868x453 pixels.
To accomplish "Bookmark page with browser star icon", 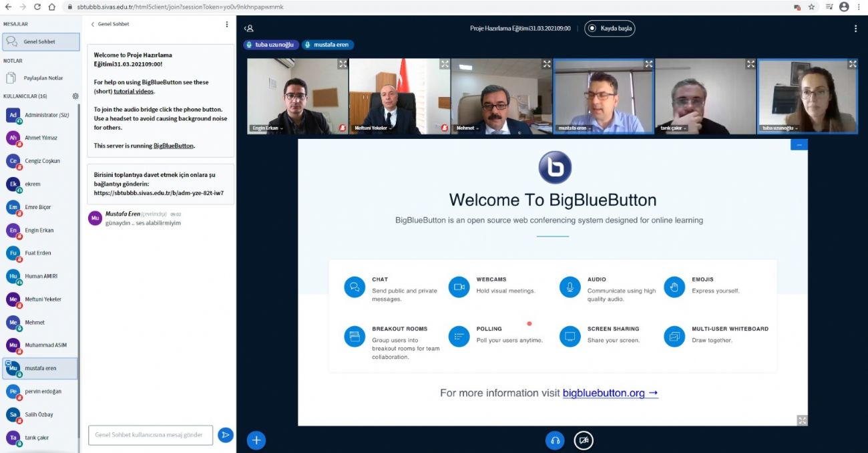I will pos(812,7).
